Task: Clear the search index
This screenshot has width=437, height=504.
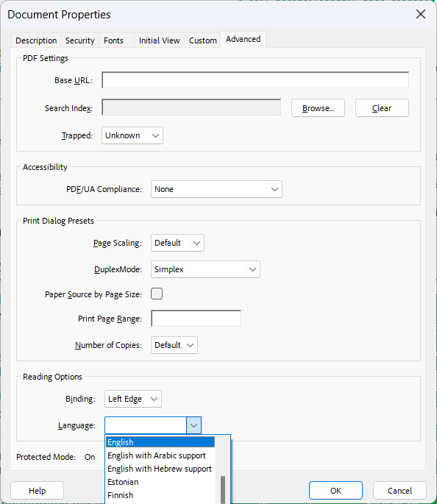Action: click(x=382, y=108)
